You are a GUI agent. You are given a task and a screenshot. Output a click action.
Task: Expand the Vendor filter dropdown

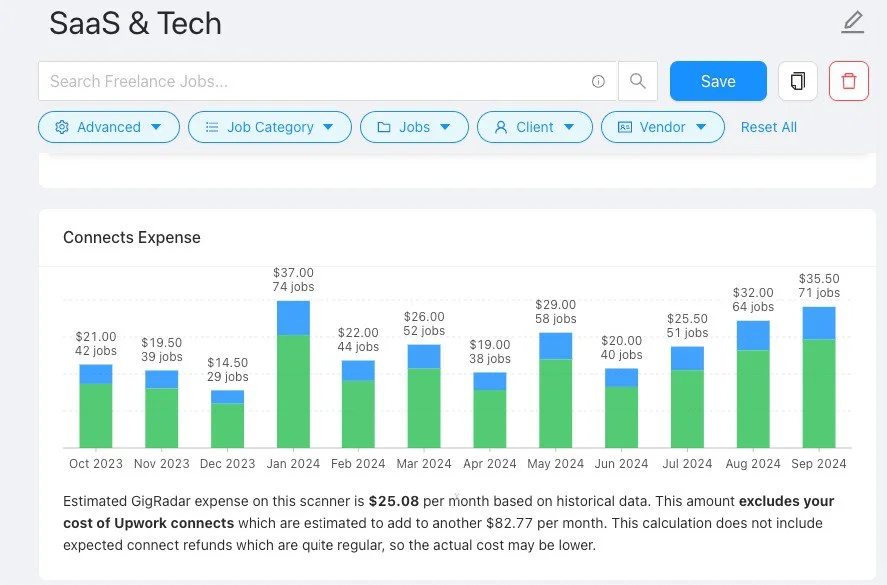pos(701,127)
